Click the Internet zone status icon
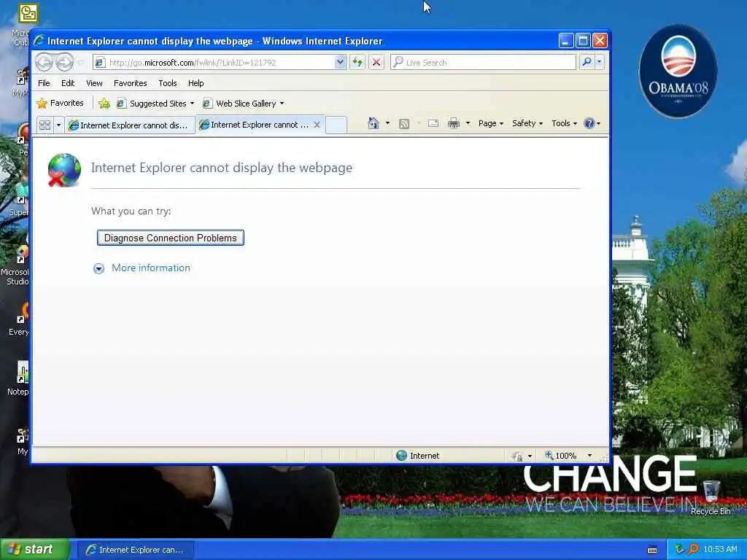The image size is (747, 560). [x=402, y=455]
